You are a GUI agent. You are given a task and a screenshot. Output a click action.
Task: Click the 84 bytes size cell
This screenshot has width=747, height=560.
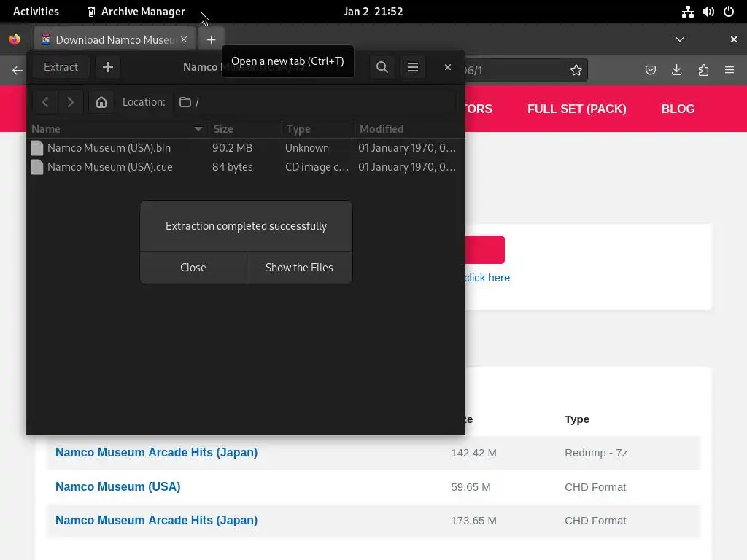(x=232, y=167)
